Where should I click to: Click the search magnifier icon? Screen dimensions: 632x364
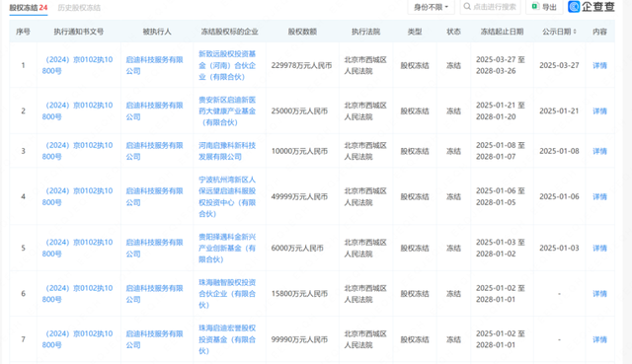(x=467, y=7)
